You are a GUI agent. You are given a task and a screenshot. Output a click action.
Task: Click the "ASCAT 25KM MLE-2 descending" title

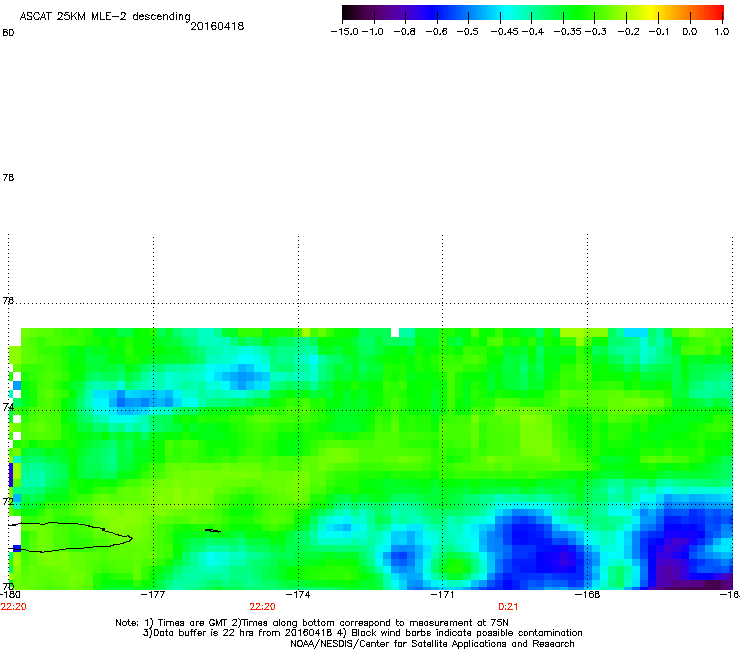(105, 16)
